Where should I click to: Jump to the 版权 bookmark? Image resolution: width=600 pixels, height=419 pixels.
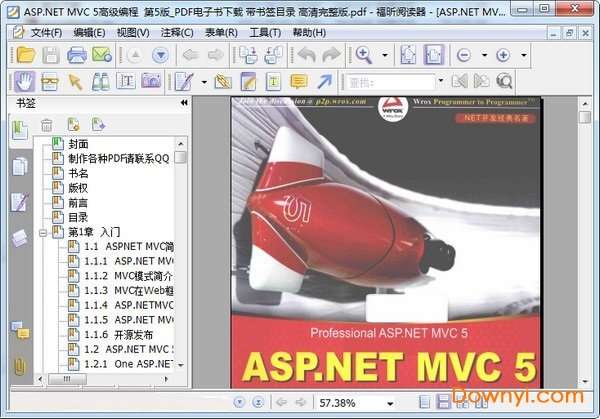[78, 188]
